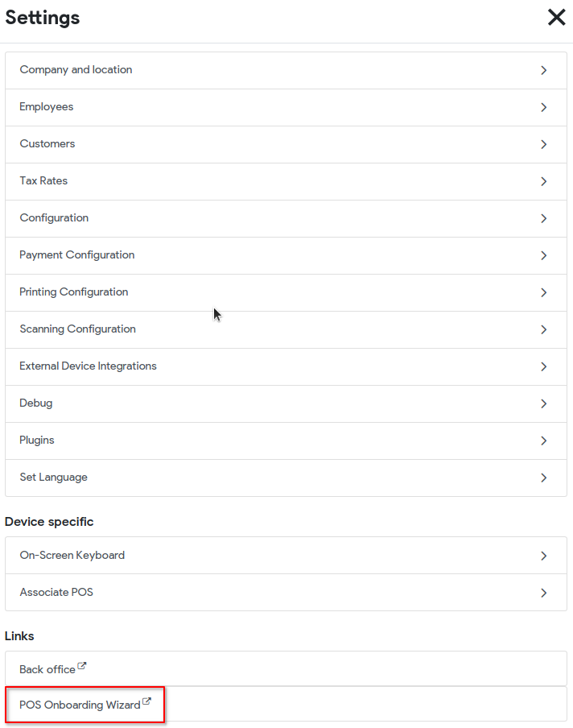
Task: Select External Device Integrations entry
Action: (286, 366)
